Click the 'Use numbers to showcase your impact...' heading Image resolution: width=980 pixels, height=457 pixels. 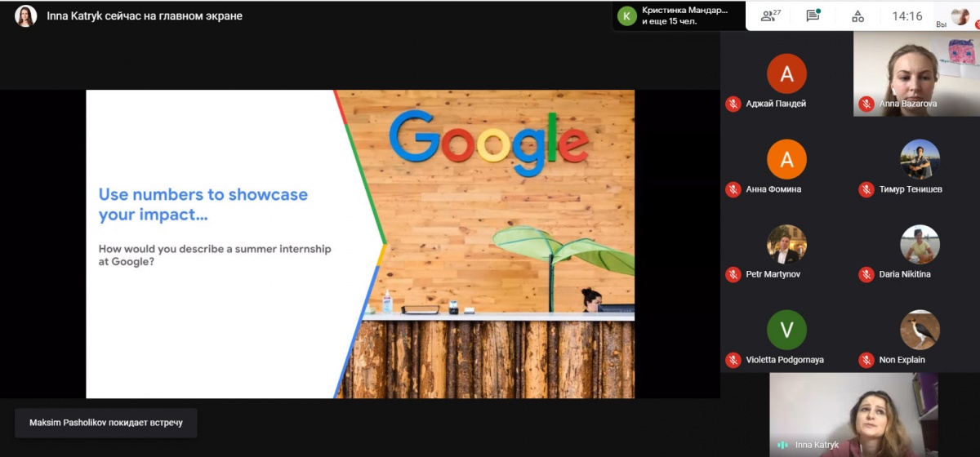point(203,204)
